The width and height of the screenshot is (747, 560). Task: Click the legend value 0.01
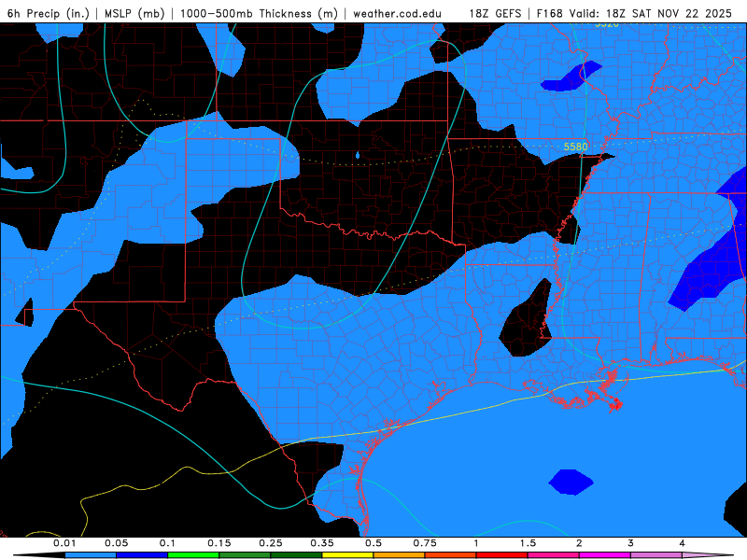pyautogui.click(x=64, y=543)
